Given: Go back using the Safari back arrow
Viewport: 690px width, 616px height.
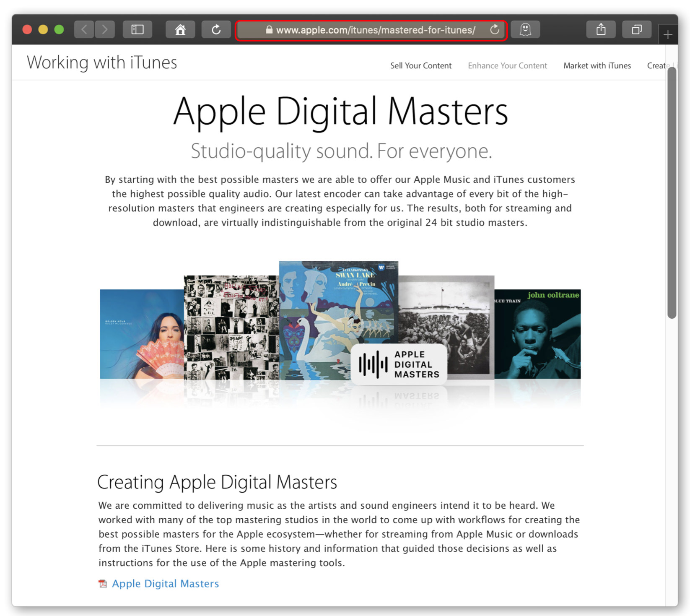Looking at the screenshot, I should click(84, 30).
